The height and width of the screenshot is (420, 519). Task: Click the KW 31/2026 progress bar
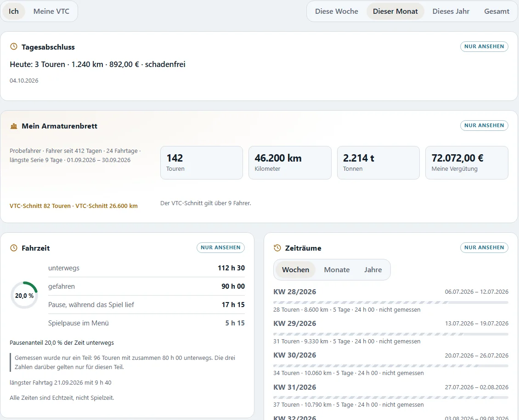(390, 398)
